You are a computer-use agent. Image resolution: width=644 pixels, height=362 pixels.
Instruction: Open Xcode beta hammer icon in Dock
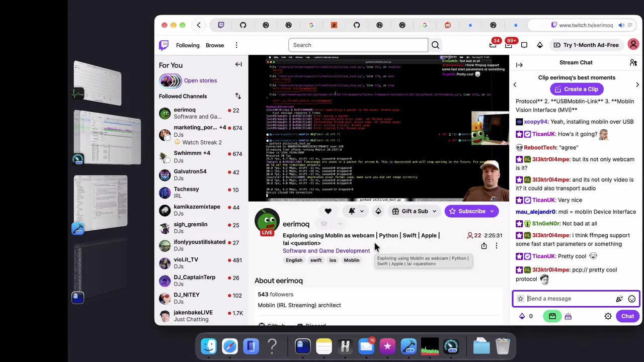(x=409, y=346)
